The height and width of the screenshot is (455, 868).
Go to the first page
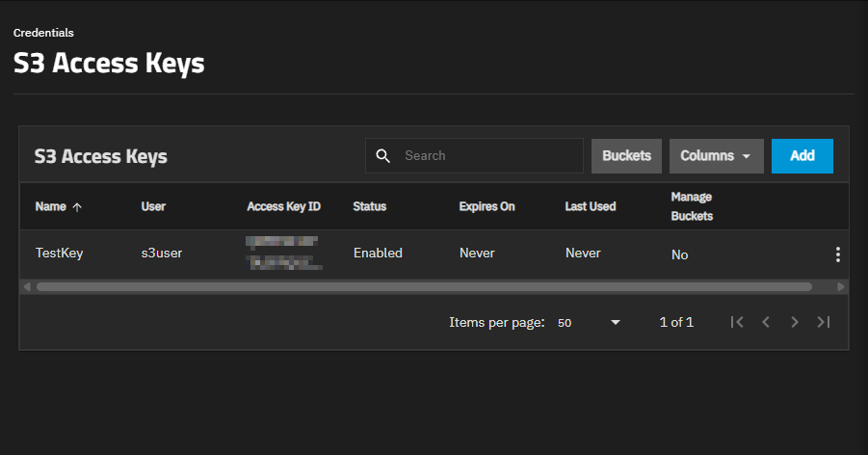tap(737, 322)
